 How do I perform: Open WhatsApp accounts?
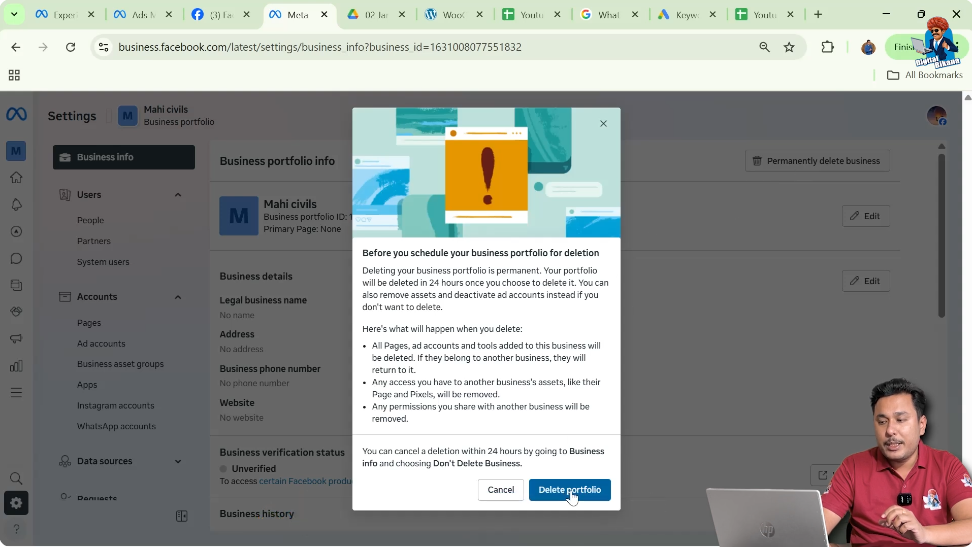point(117,426)
